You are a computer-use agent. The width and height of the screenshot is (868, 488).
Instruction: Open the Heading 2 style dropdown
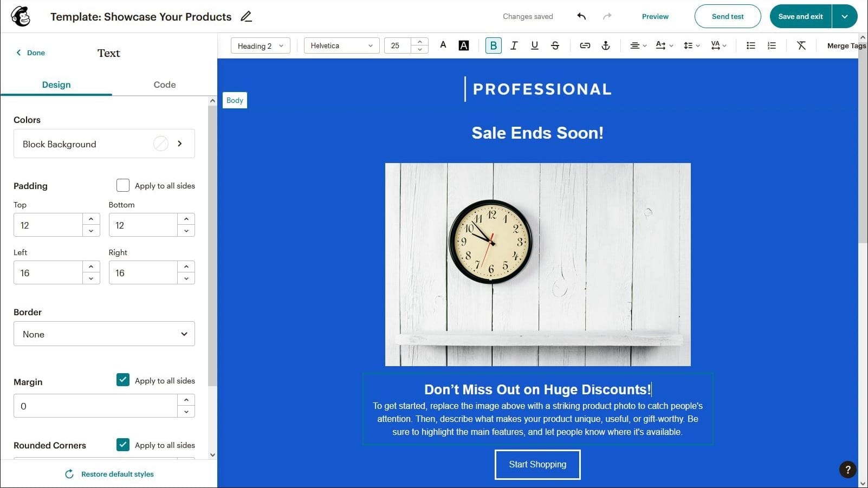point(260,45)
